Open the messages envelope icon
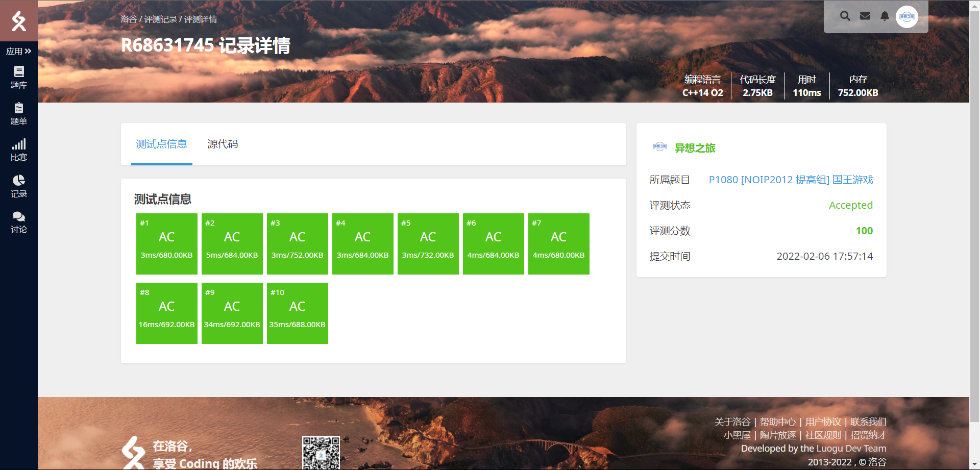Screen dimensions: 980x470 (x=865, y=16)
